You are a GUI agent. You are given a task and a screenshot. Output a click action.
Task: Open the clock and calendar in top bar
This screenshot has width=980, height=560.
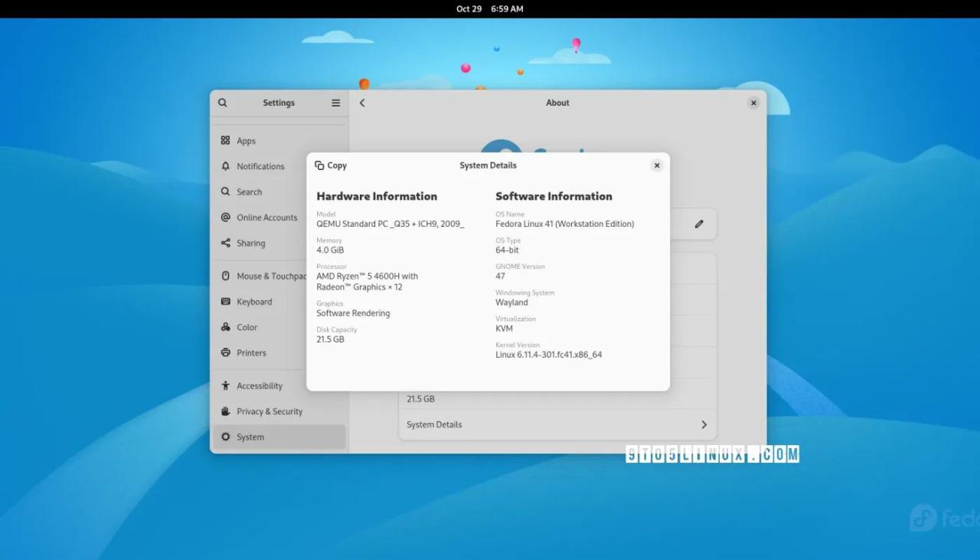(490, 9)
